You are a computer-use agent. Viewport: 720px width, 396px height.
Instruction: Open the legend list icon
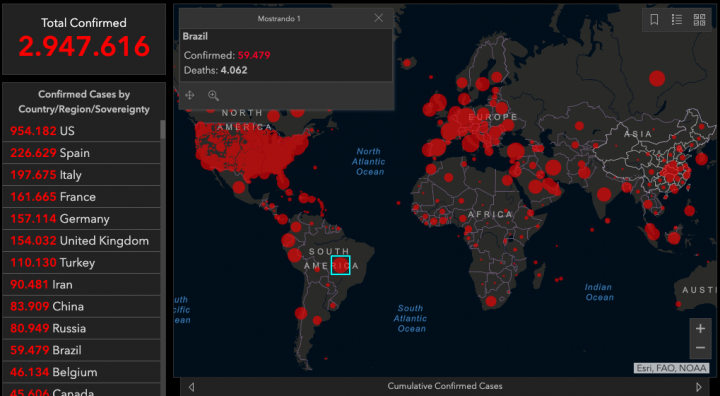coord(677,19)
